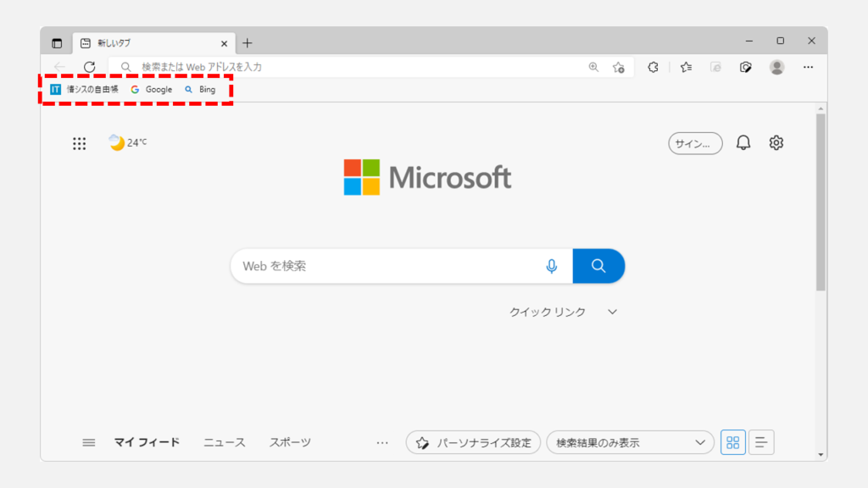Click the scrollbar up arrow
This screenshot has width=868, height=488.
pyautogui.click(x=821, y=108)
